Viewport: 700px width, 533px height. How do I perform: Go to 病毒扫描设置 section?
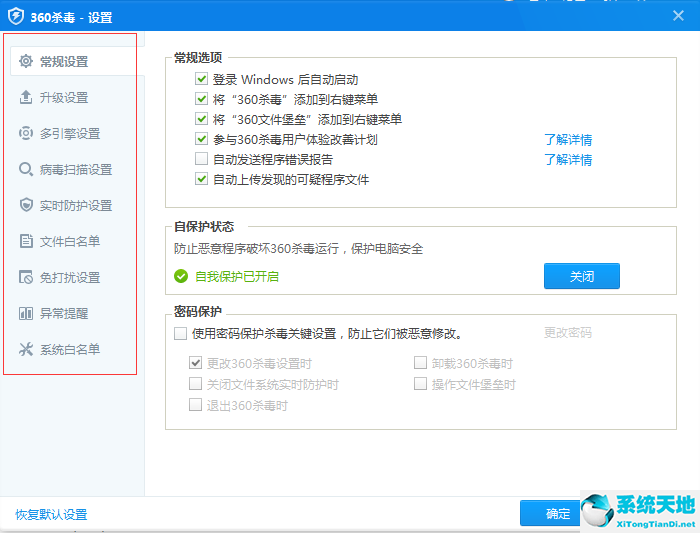coord(74,169)
